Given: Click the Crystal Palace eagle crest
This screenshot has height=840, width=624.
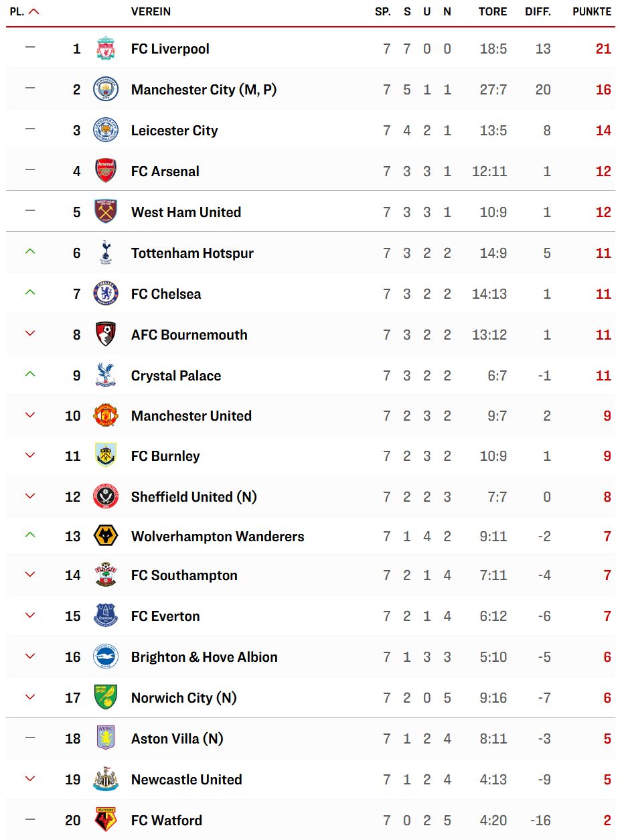Looking at the screenshot, I should click(106, 376).
